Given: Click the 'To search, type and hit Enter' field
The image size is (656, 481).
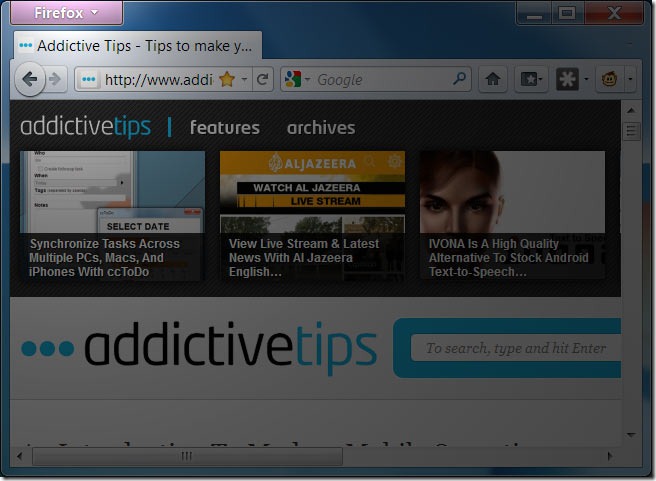Looking at the screenshot, I should tap(516, 348).
